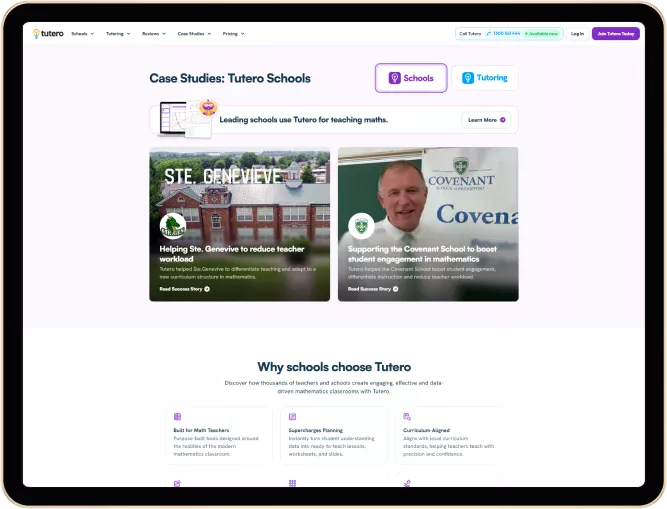The height and width of the screenshot is (509, 667).
Task: Open the Pricing nav menu
Action: (x=233, y=33)
